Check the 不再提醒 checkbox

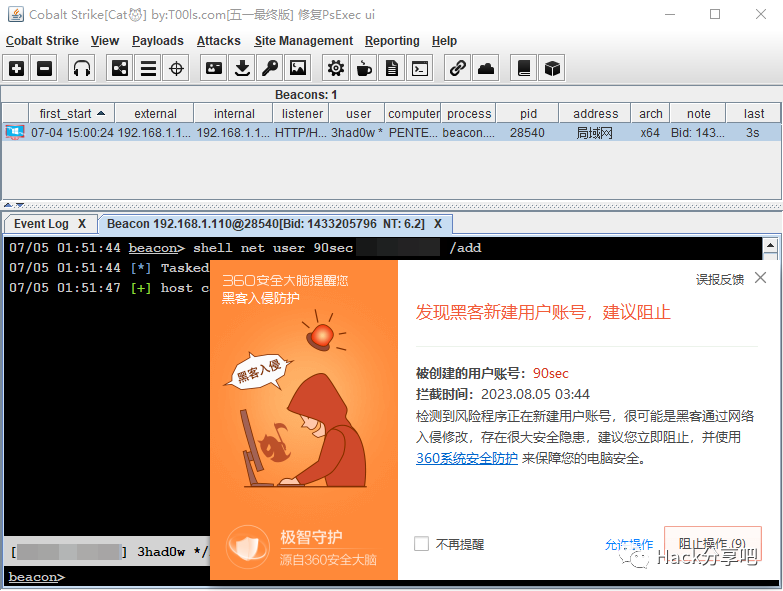point(421,544)
